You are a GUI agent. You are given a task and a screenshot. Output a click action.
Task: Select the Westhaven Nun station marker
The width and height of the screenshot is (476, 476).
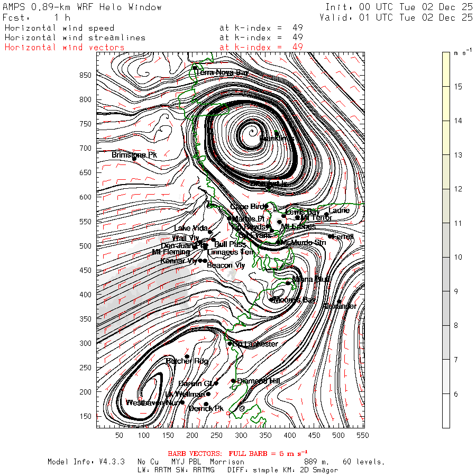click(182, 402)
